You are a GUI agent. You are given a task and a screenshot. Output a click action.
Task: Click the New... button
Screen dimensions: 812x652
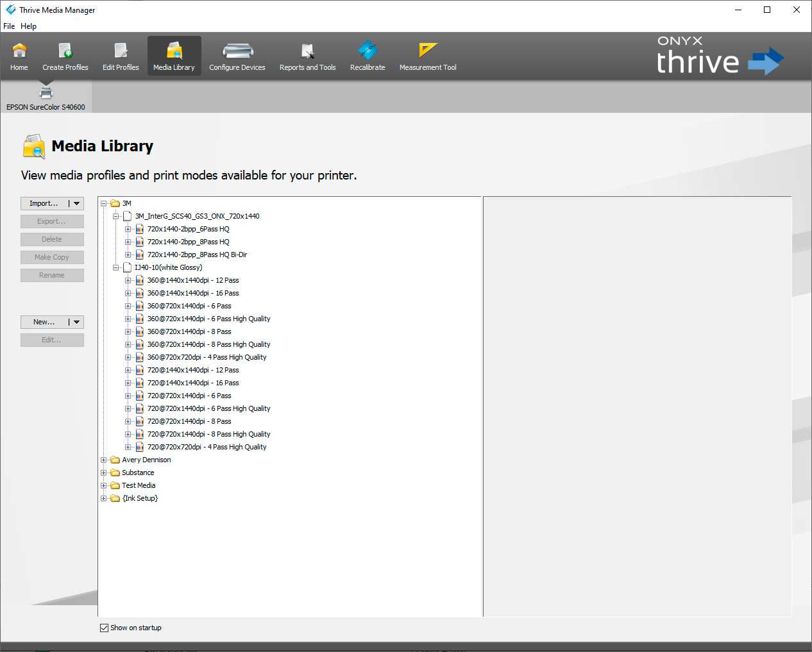(x=44, y=322)
